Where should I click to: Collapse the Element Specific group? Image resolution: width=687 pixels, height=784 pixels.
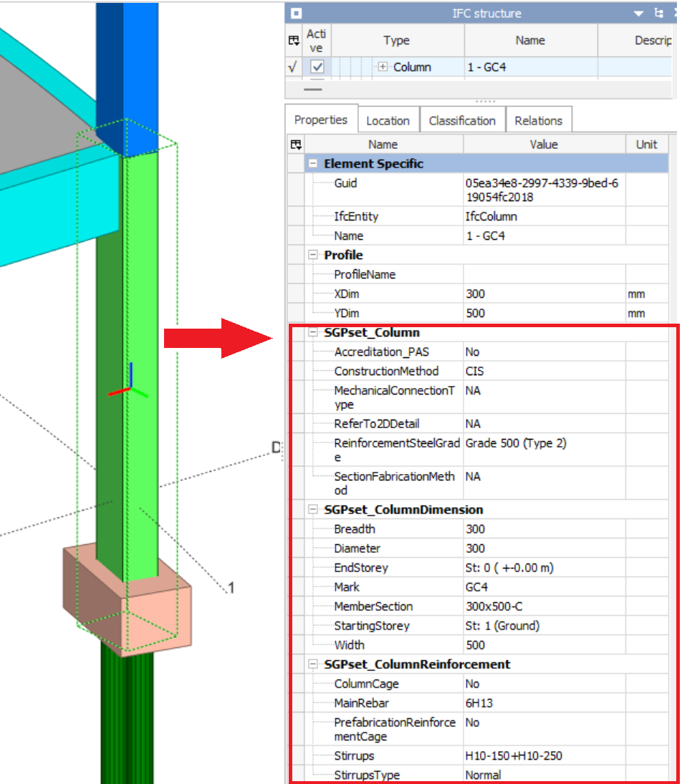click(313, 164)
